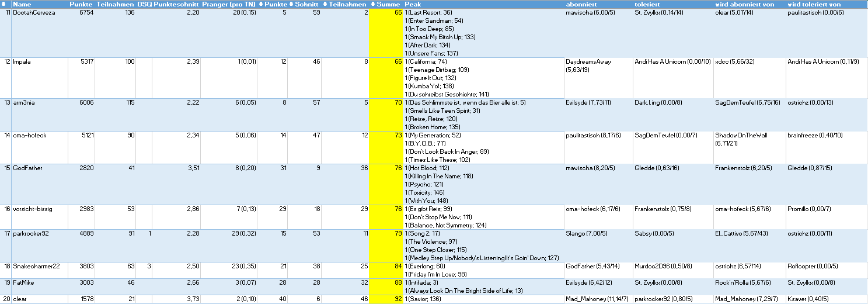Click the Peak column header
868x304 pixels.
pyautogui.click(x=413, y=4)
